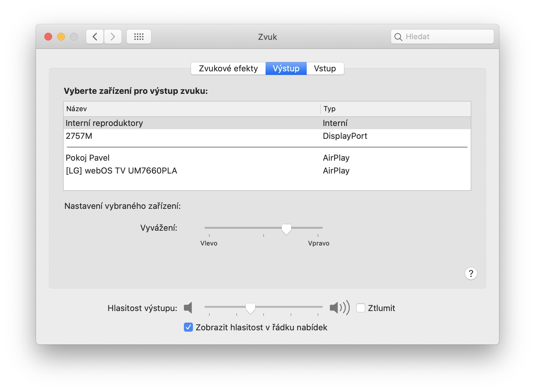Select the 2757M DisplayPort device
This screenshot has width=535, height=392.
tap(79, 136)
